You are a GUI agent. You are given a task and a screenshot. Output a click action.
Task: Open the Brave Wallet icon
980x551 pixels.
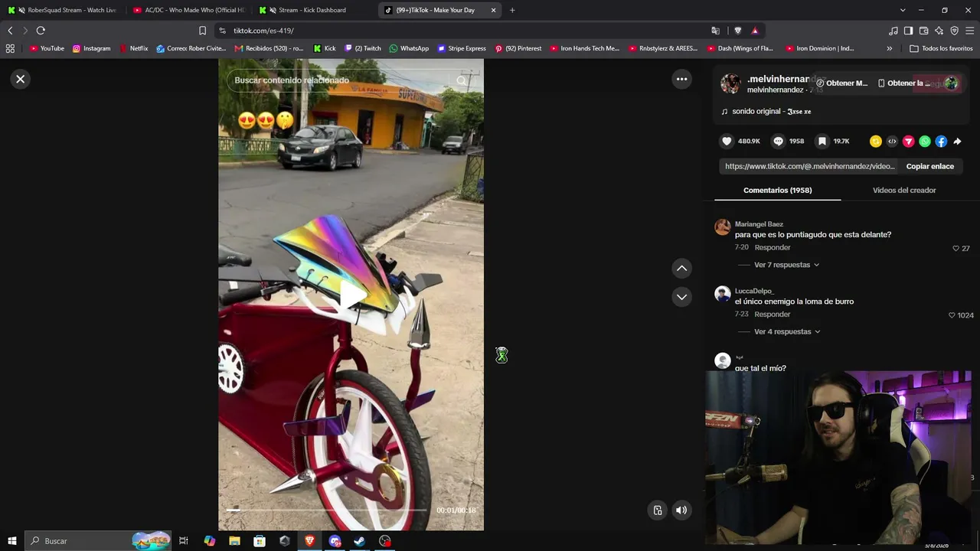[923, 31]
